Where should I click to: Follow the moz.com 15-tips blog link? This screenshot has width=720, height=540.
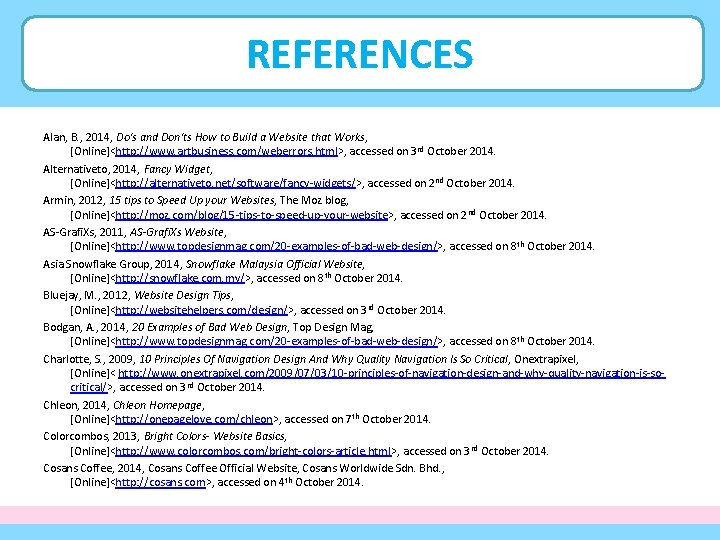coord(252,215)
